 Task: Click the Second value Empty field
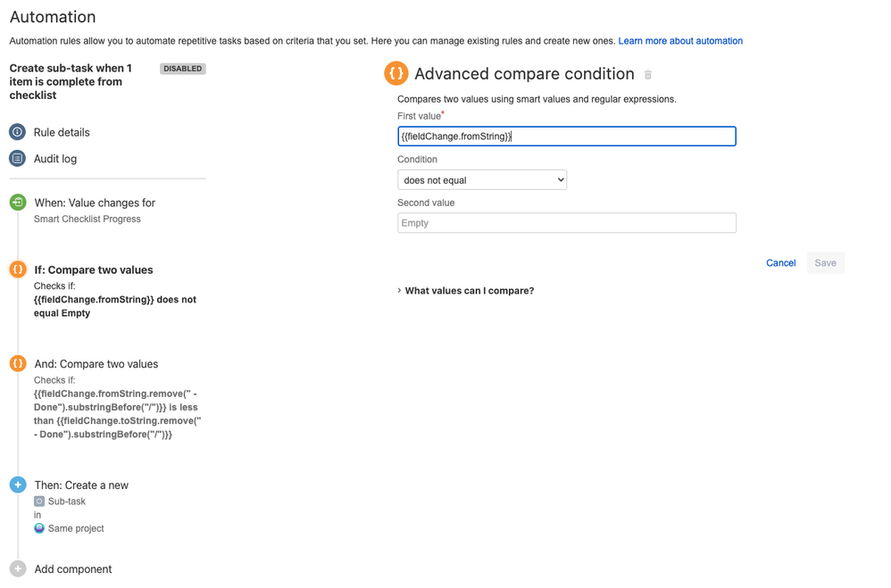click(x=567, y=223)
